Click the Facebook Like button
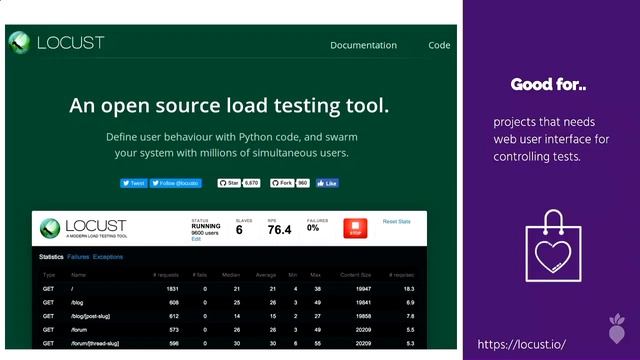Viewport: 640px width, 360px height. pyautogui.click(x=327, y=183)
